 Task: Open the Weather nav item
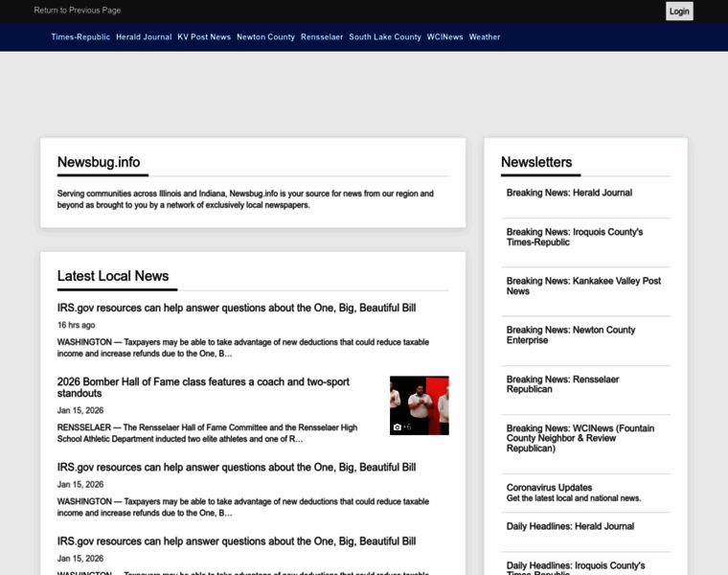(485, 36)
